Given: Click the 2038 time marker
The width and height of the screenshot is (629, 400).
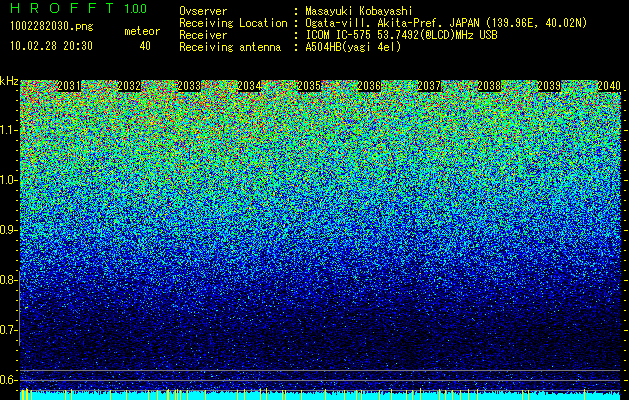Looking at the screenshot, I should pyautogui.click(x=489, y=86).
